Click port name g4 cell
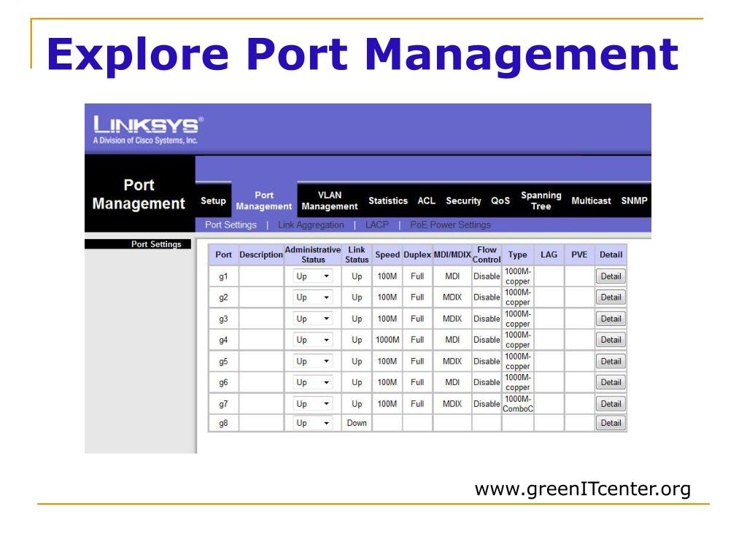 pos(223,340)
